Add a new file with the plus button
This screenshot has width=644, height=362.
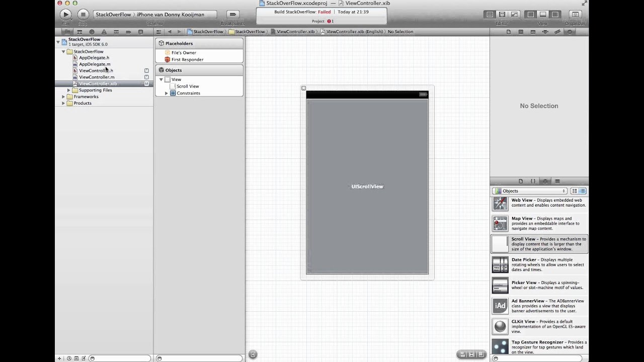click(59, 358)
